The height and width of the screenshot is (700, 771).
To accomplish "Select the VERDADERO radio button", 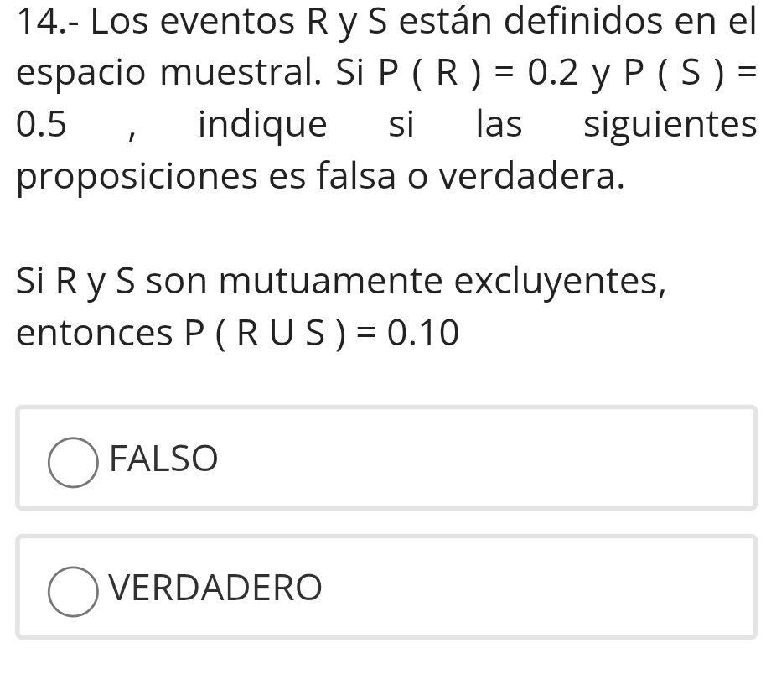I will (73, 591).
